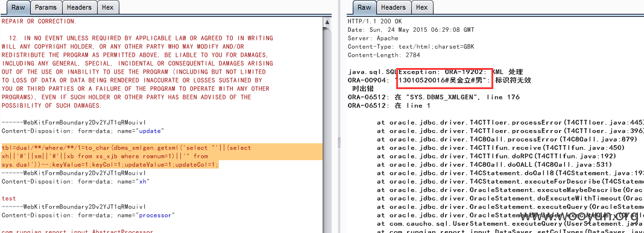Viewport: 644px width, 233px height.
Task: Click the 'com.caucho.sql.UserStatement.executeQuery' trace line
Action: pos(511,223)
